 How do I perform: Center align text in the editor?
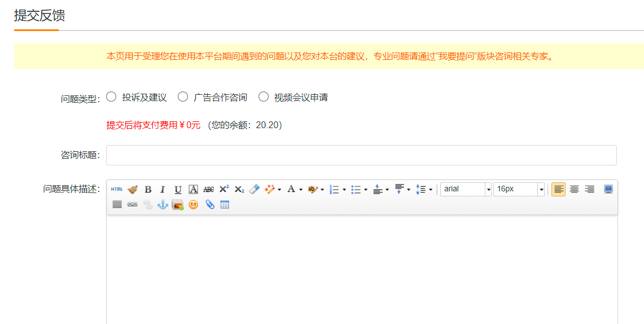click(574, 190)
